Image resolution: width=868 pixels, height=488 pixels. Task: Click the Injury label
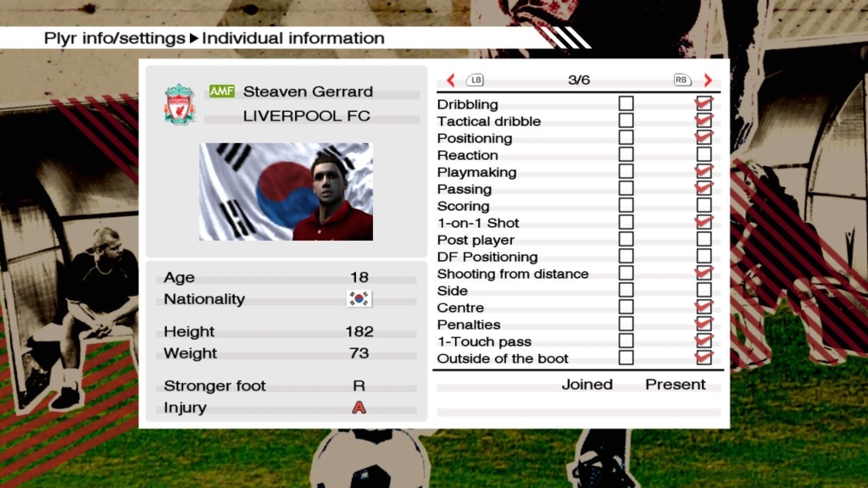click(186, 408)
